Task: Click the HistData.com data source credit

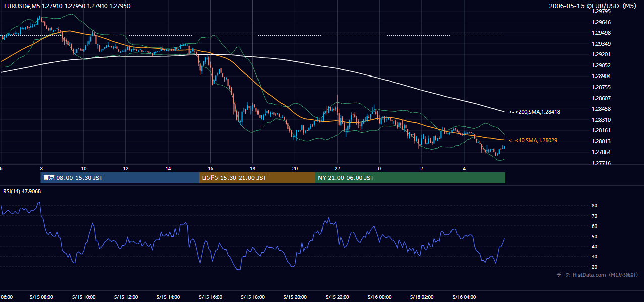Action: click(x=598, y=275)
